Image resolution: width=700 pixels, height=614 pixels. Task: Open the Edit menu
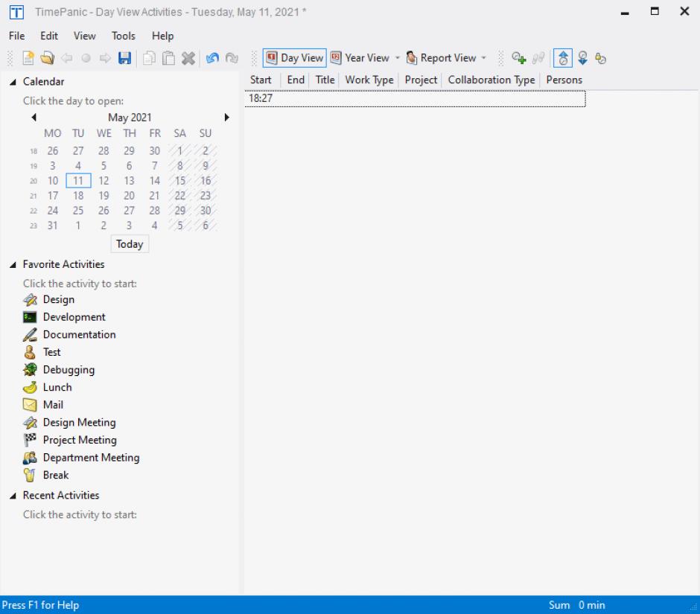49,36
